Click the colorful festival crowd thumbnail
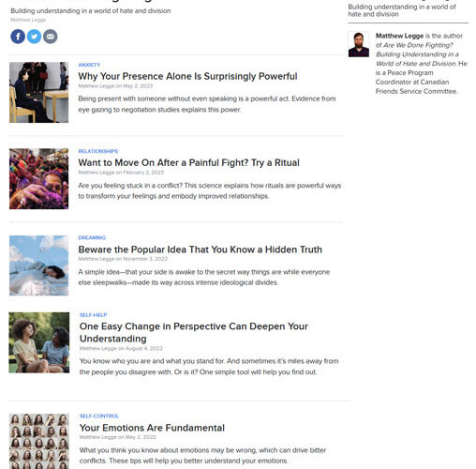The height and width of the screenshot is (469, 476). pos(38,179)
